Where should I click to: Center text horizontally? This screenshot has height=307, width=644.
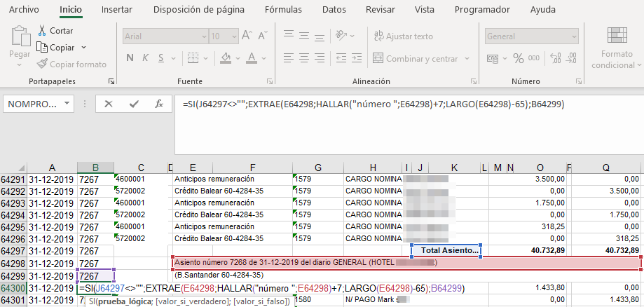click(304, 58)
